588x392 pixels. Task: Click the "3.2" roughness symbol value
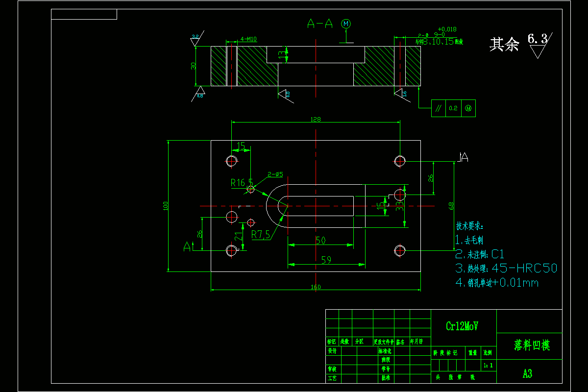[x=196, y=37]
